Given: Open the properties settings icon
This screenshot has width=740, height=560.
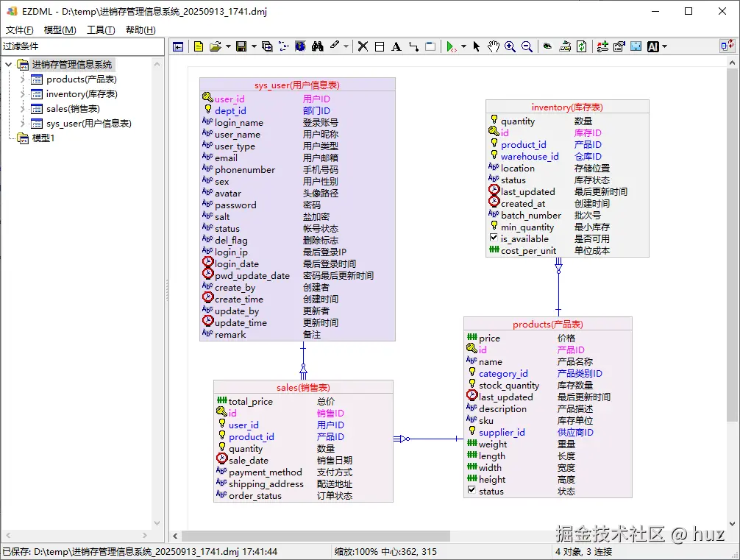Looking at the screenshot, I should pyautogui.click(x=619, y=46).
